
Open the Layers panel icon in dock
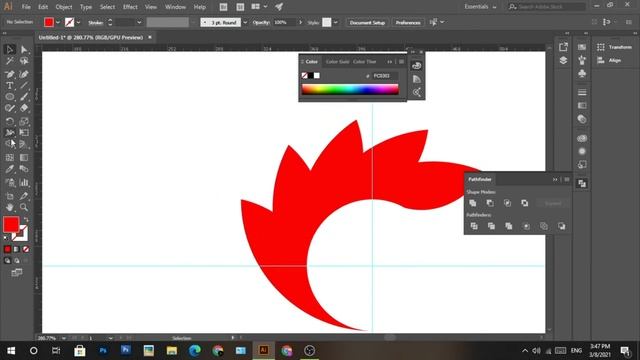point(563,60)
